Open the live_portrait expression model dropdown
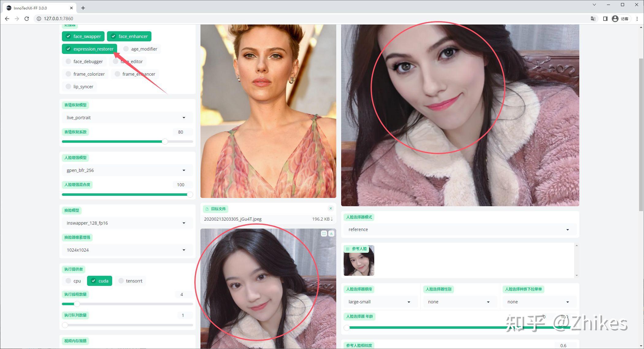644x349 pixels. point(127,118)
